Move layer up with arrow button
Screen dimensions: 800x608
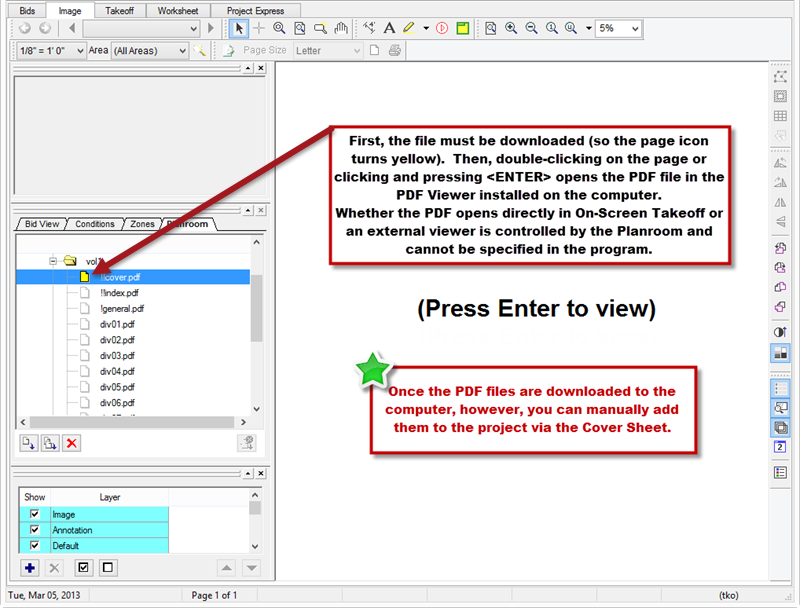tap(227, 568)
